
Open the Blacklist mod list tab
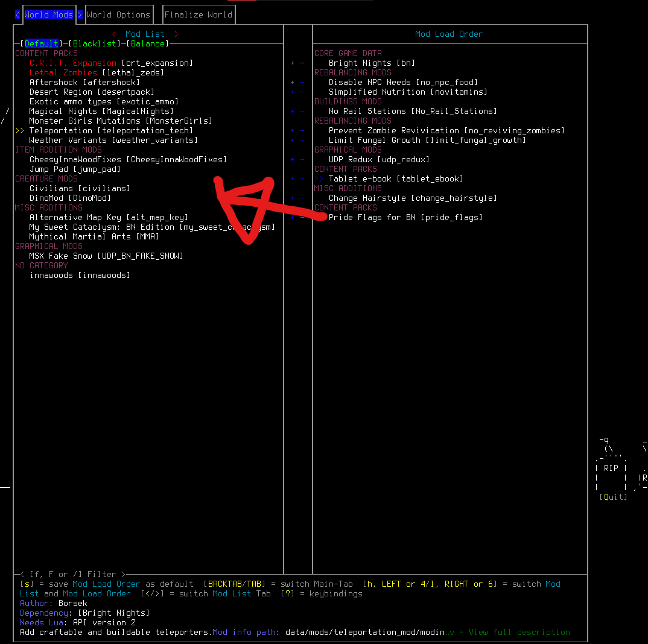(x=95, y=44)
